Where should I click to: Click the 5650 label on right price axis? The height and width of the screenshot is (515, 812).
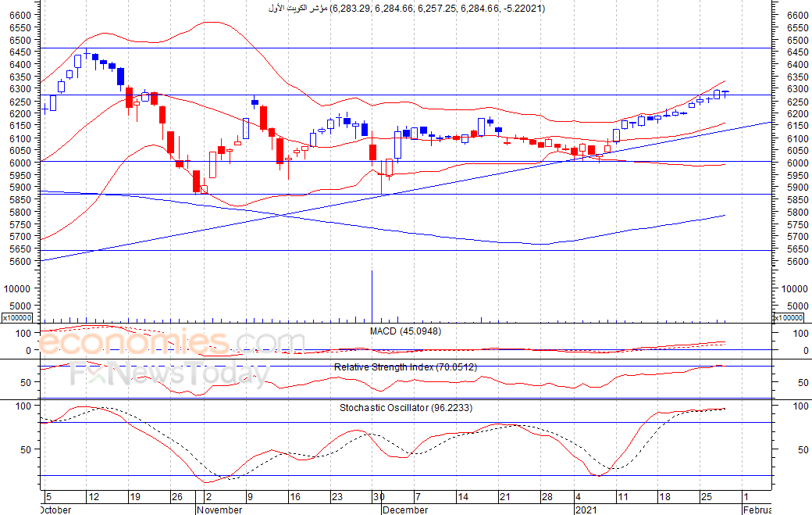click(x=797, y=249)
